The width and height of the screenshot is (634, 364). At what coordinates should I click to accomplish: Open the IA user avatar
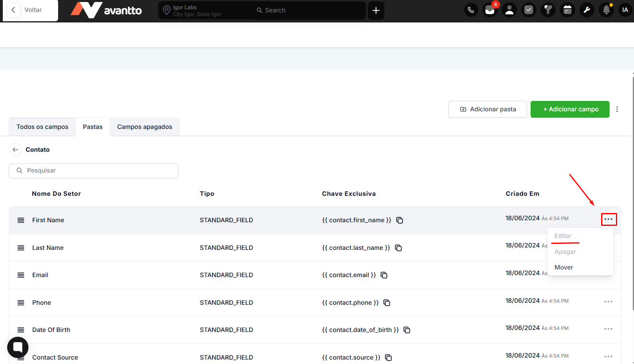click(625, 10)
